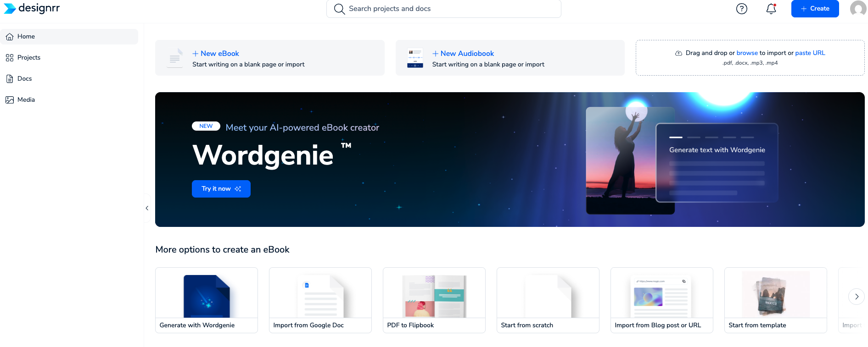Open the user profile avatar
The width and height of the screenshot is (868, 347).
[x=858, y=9]
